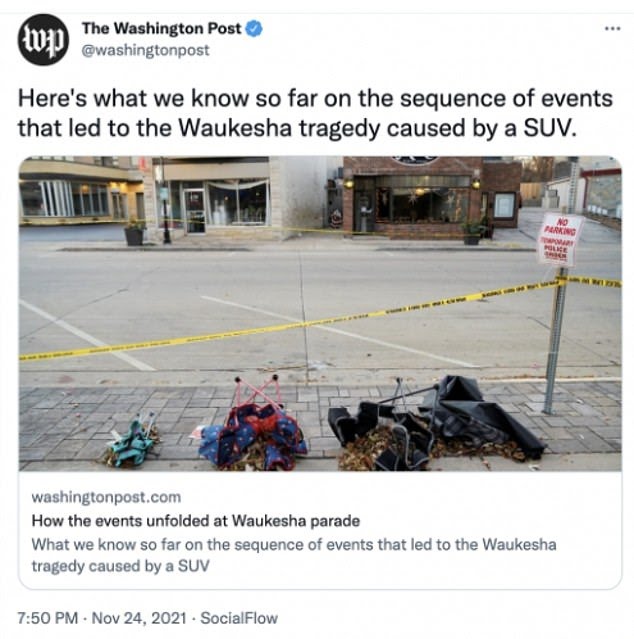The height and width of the screenshot is (639, 634).
Task: Open the three-dot more options menu
Action: point(613,29)
